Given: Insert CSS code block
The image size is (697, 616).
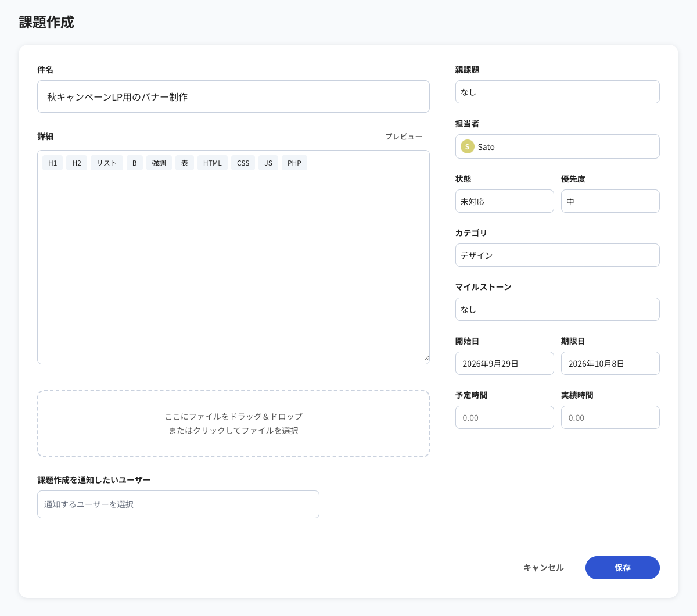Looking at the screenshot, I should (243, 163).
